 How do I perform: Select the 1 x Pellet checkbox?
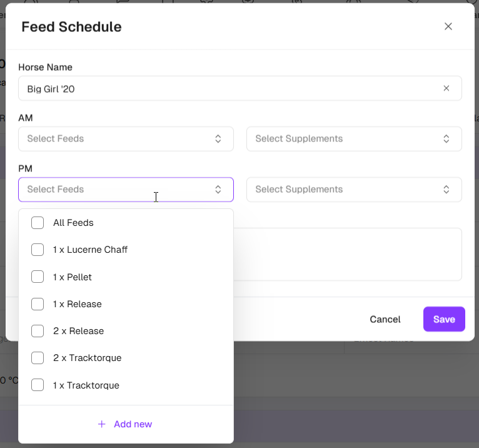[38, 277]
